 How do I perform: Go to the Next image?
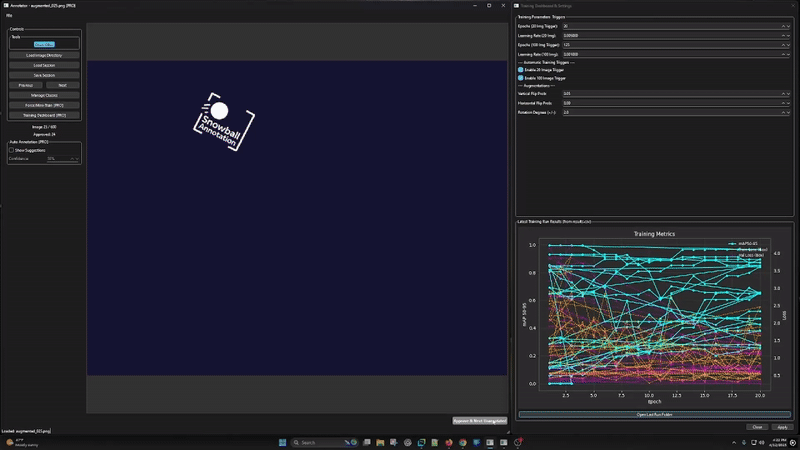(x=62, y=85)
